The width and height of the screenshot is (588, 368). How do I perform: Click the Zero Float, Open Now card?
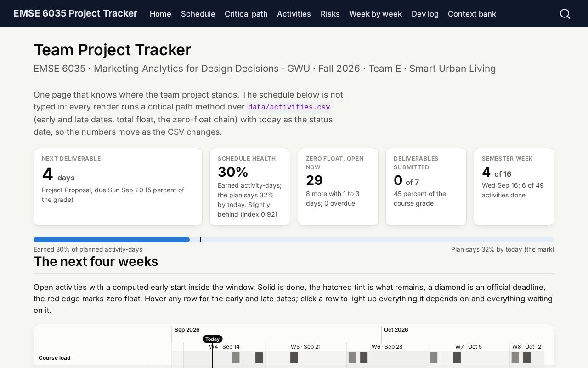click(x=338, y=187)
